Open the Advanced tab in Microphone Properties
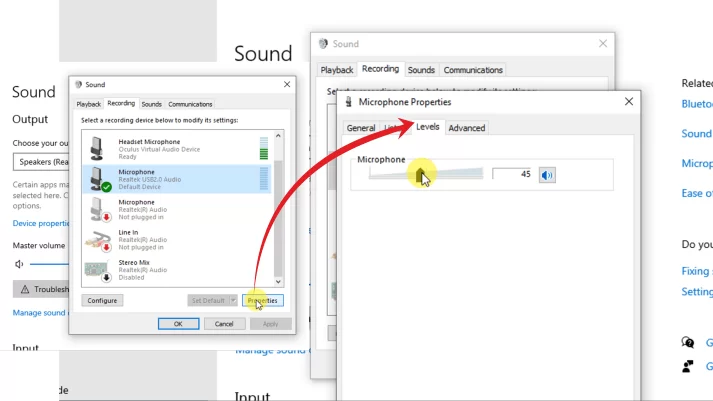The width and height of the screenshot is (713, 401). point(467,128)
